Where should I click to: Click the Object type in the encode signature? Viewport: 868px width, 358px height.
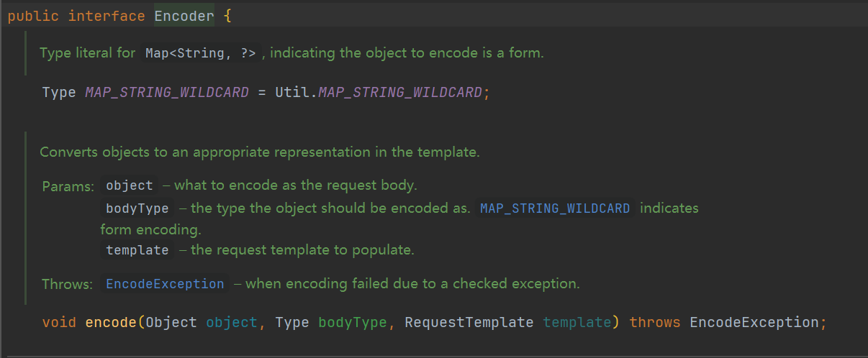[x=171, y=322]
